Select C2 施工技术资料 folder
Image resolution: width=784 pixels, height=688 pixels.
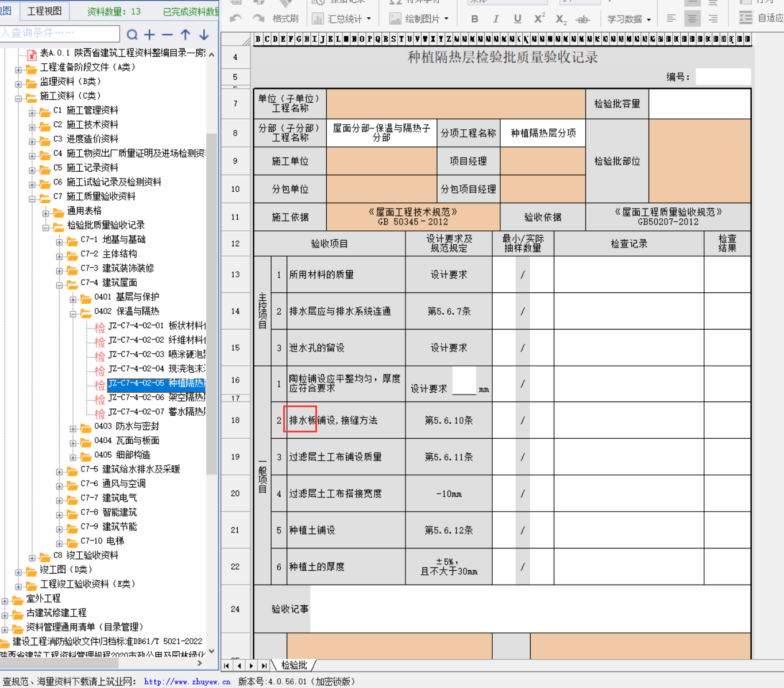point(86,125)
